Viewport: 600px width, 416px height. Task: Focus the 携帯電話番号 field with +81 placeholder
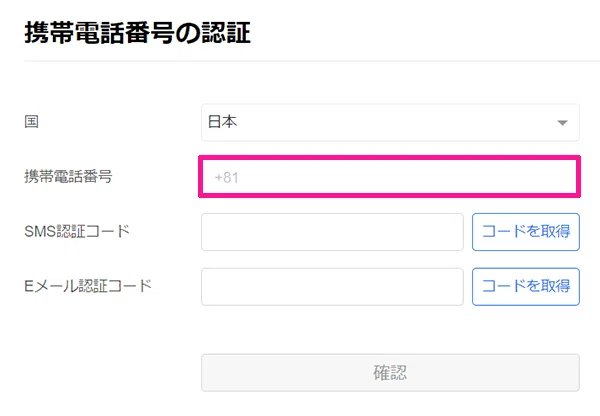[x=390, y=176]
